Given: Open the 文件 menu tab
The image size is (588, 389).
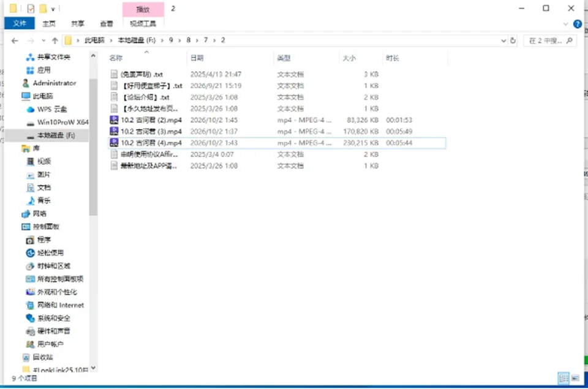Looking at the screenshot, I should click(x=20, y=23).
